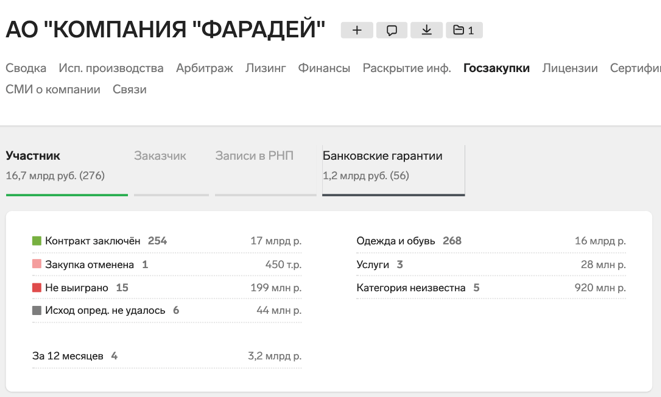Go to Связи tab
This screenshot has height=397, width=661.
click(x=129, y=89)
